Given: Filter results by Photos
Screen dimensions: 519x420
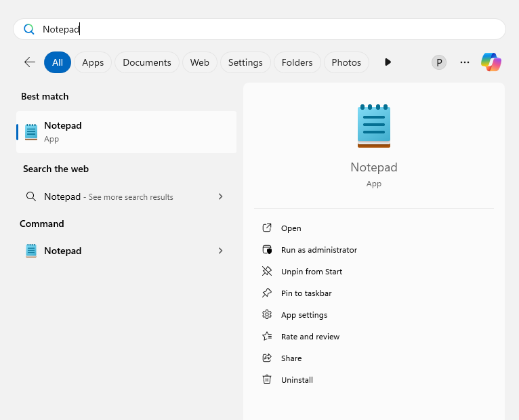Looking at the screenshot, I should (346, 62).
